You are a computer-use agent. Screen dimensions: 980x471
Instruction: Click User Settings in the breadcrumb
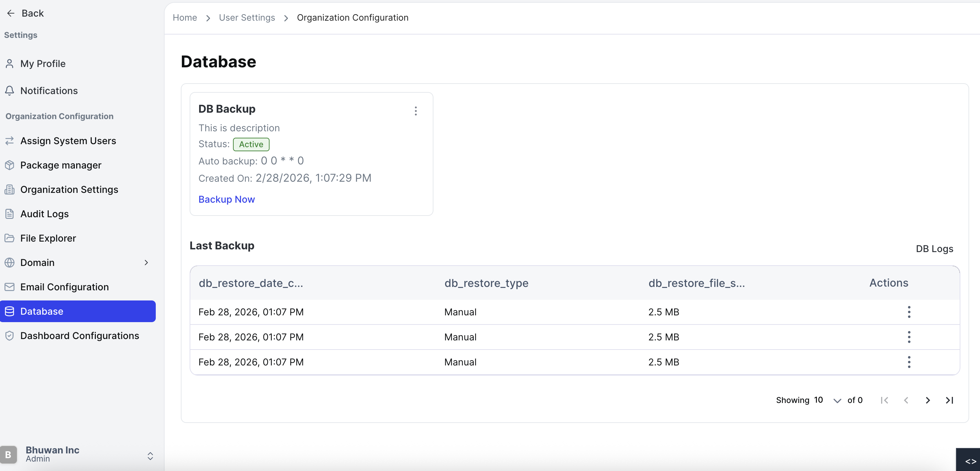click(247, 18)
